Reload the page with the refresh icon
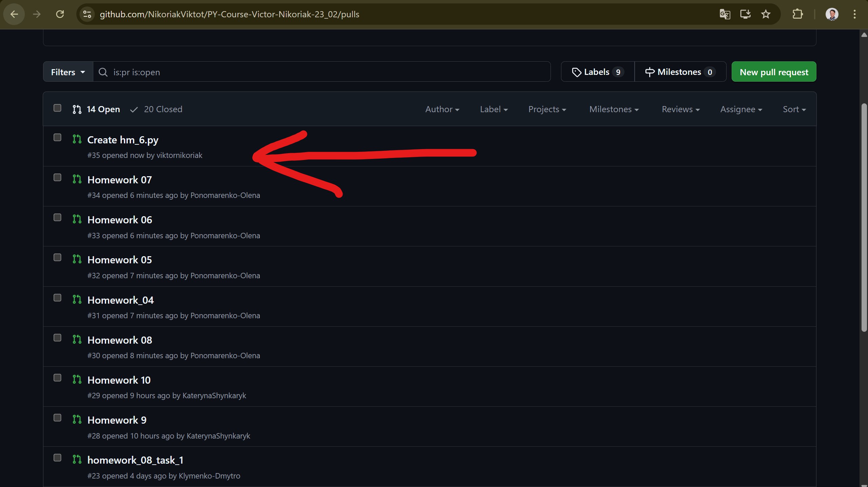The height and width of the screenshot is (487, 868). tap(60, 14)
